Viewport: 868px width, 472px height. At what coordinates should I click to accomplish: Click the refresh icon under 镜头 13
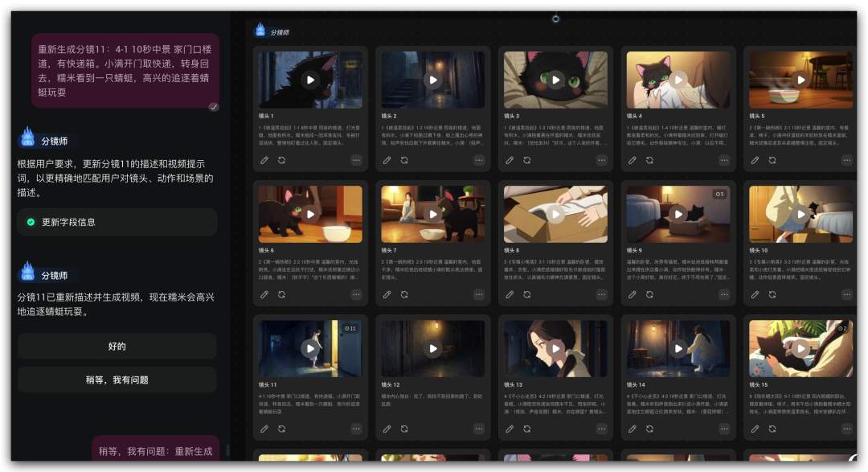(527, 429)
